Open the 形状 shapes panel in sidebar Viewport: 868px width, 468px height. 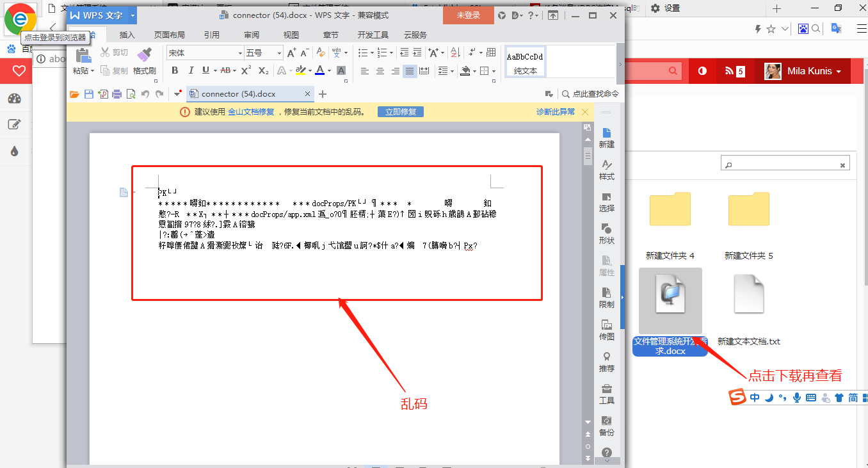tap(607, 234)
